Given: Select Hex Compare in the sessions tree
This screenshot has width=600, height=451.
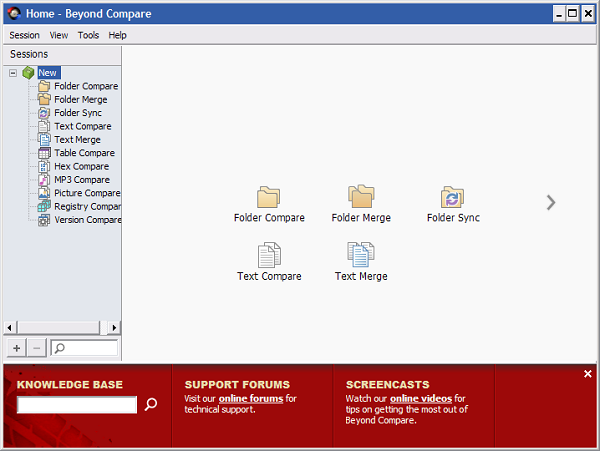Looking at the screenshot, I should [81, 166].
